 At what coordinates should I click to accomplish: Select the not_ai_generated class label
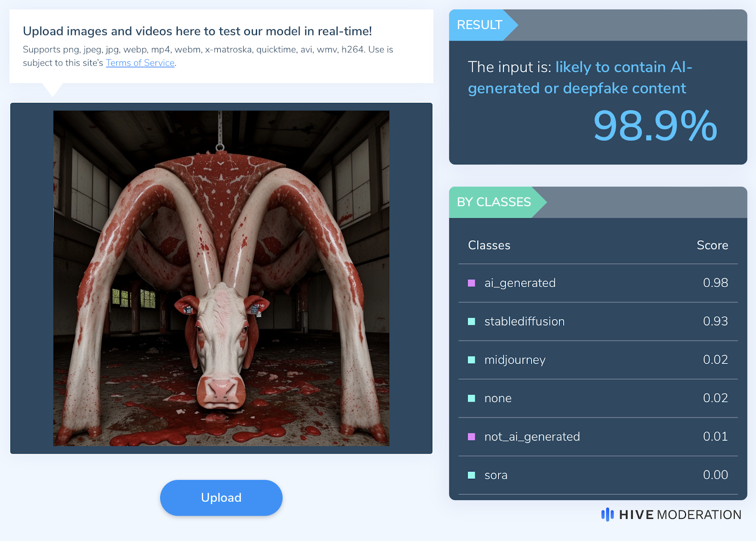point(532,437)
